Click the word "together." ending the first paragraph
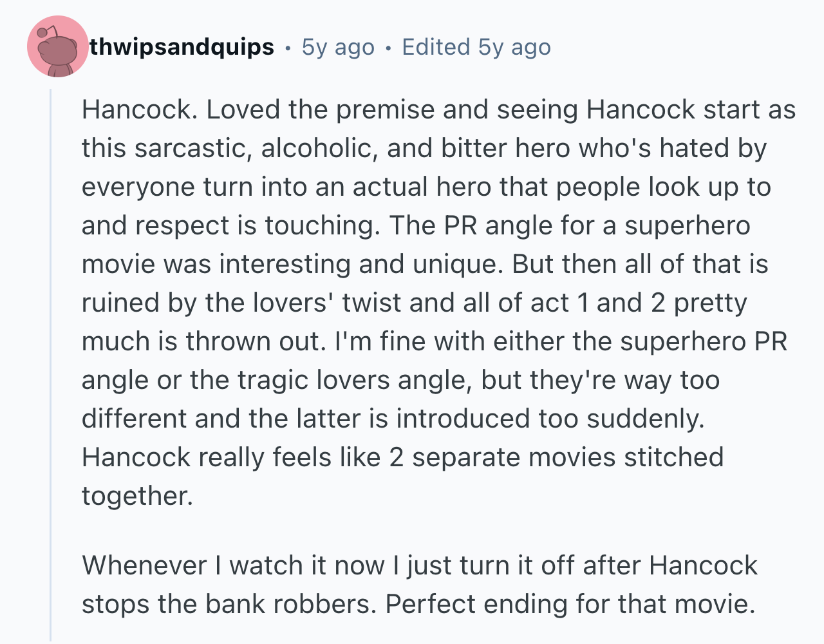 [137, 496]
